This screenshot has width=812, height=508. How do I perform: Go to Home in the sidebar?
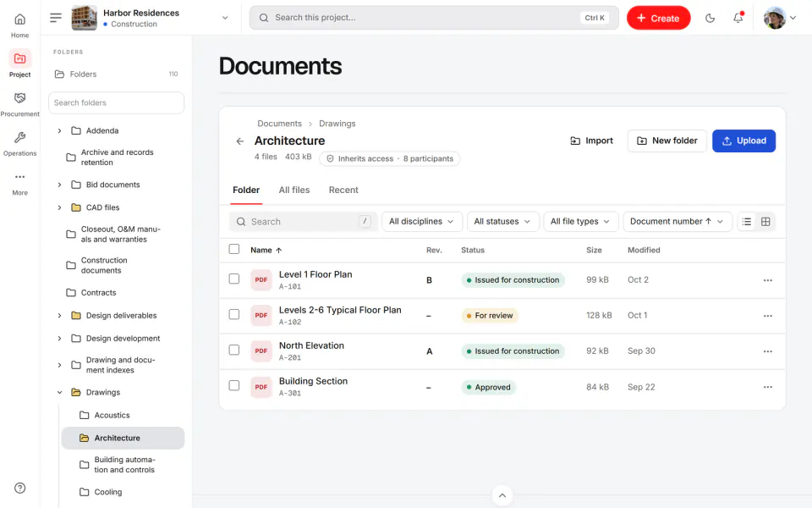pyautogui.click(x=19, y=25)
